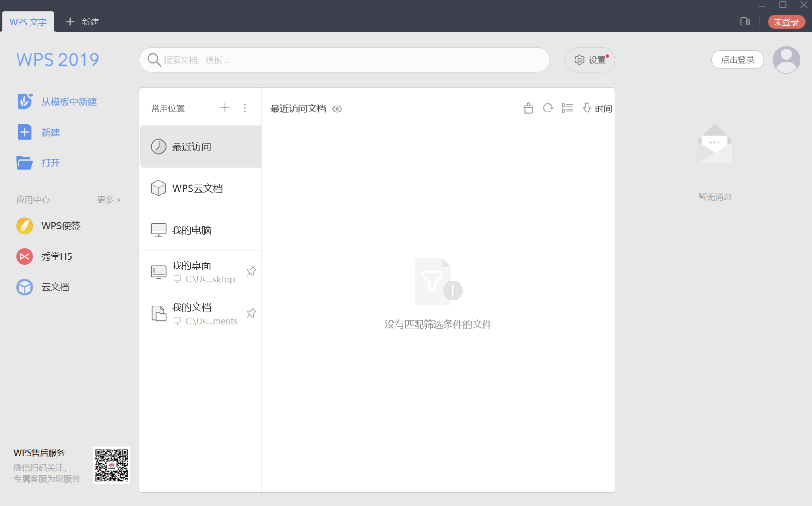812x506 pixels.
Task: Maximize the WPS window
Action: (x=782, y=5)
